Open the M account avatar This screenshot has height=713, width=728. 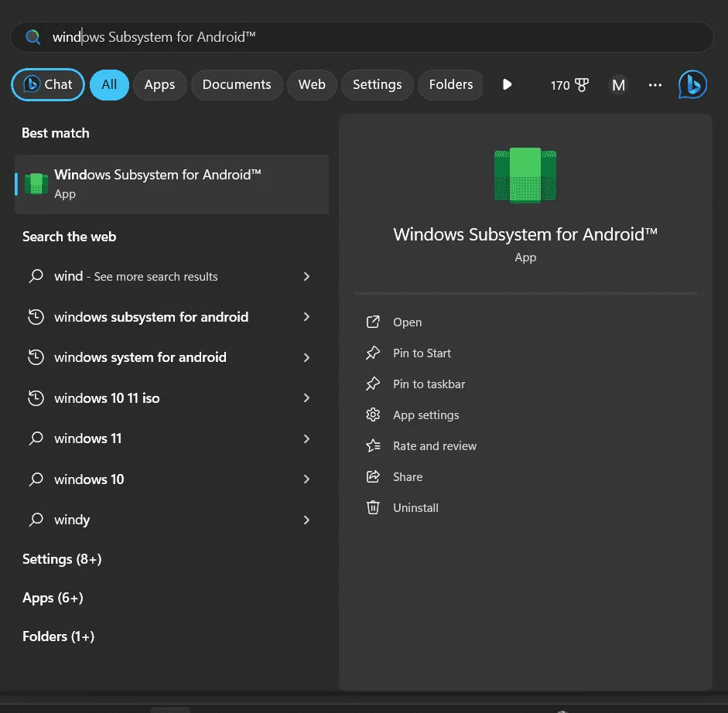tap(618, 85)
